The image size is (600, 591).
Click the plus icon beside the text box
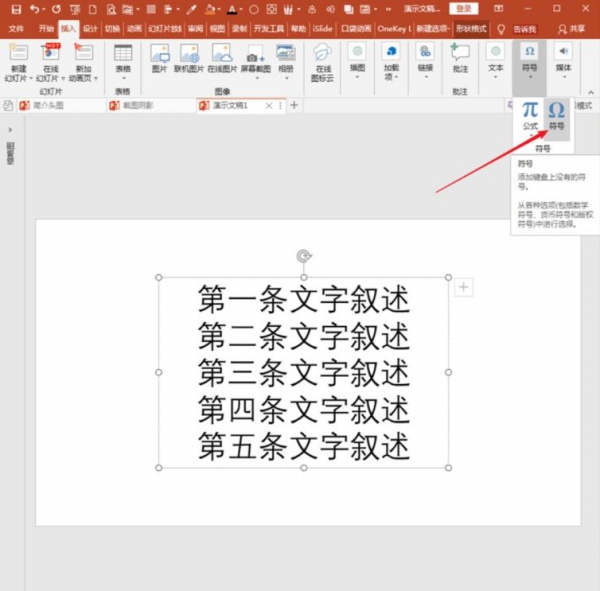pos(463,287)
